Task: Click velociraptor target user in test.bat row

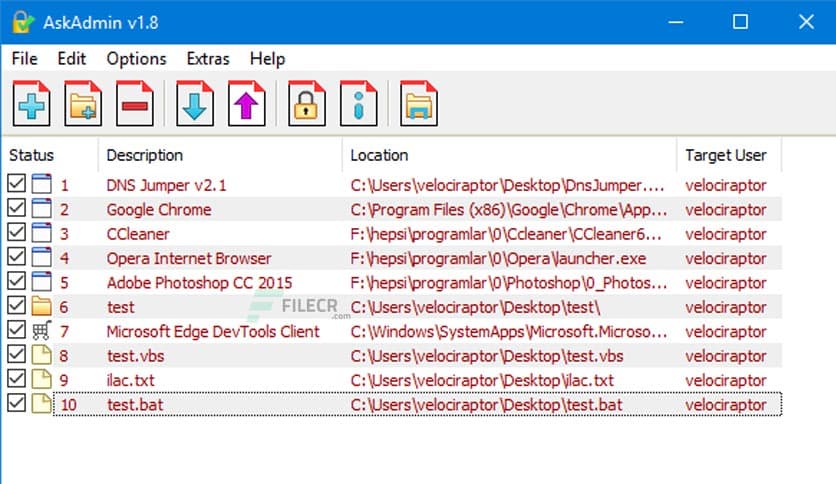Action: pos(726,405)
